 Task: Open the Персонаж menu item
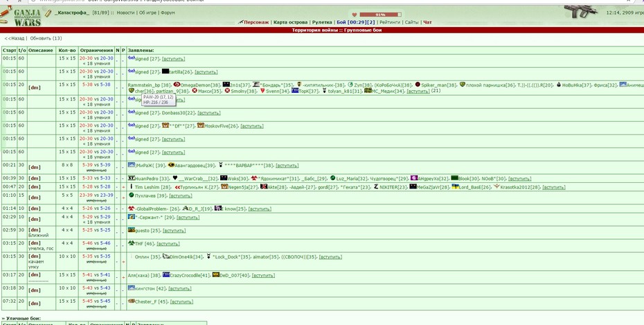(x=256, y=23)
